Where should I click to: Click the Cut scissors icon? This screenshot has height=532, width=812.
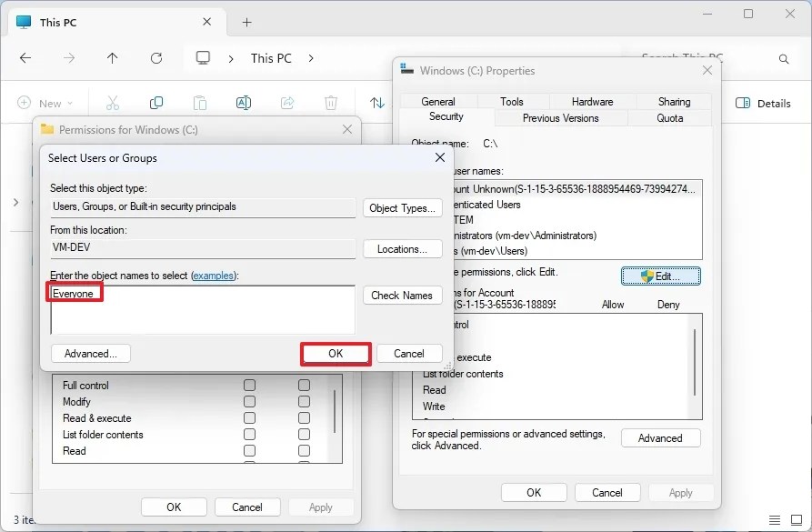[113, 103]
